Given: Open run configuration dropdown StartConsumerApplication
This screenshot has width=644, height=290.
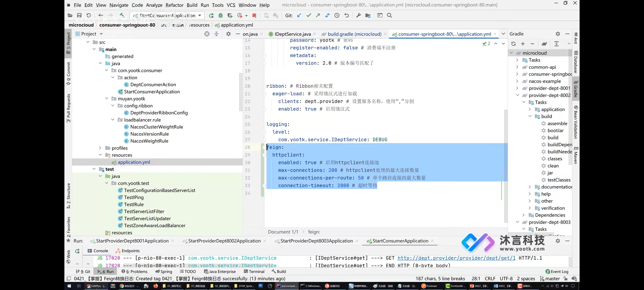Looking at the screenshot, I should (167, 16).
